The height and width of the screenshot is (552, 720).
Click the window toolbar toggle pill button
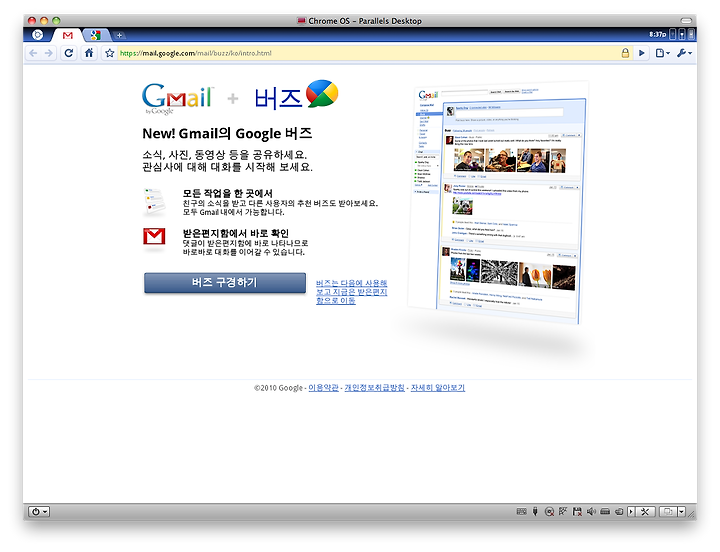point(686,21)
